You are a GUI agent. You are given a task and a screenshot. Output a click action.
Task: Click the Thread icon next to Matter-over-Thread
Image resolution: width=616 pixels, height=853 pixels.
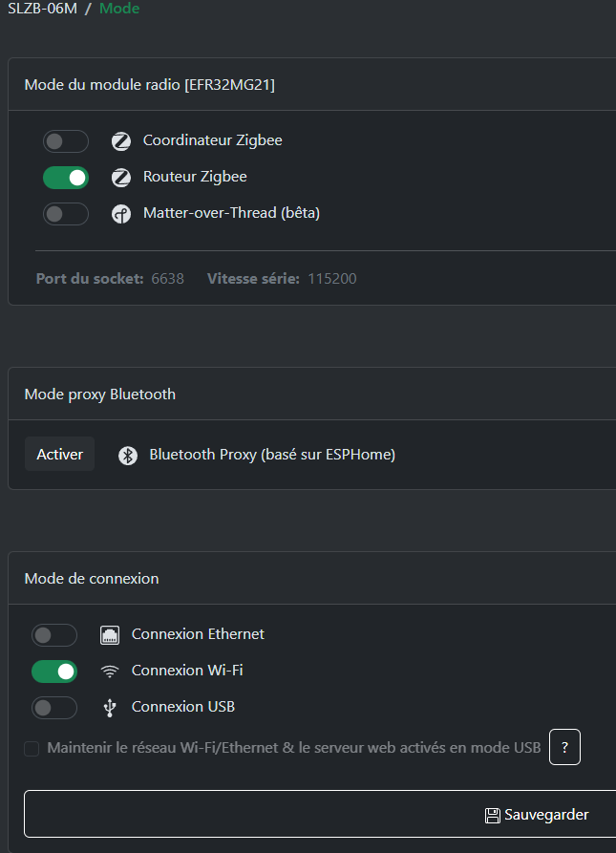pyautogui.click(x=121, y=214)
